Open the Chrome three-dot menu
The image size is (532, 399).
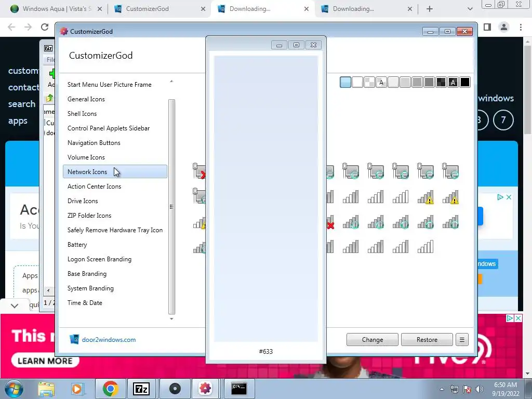521,27
